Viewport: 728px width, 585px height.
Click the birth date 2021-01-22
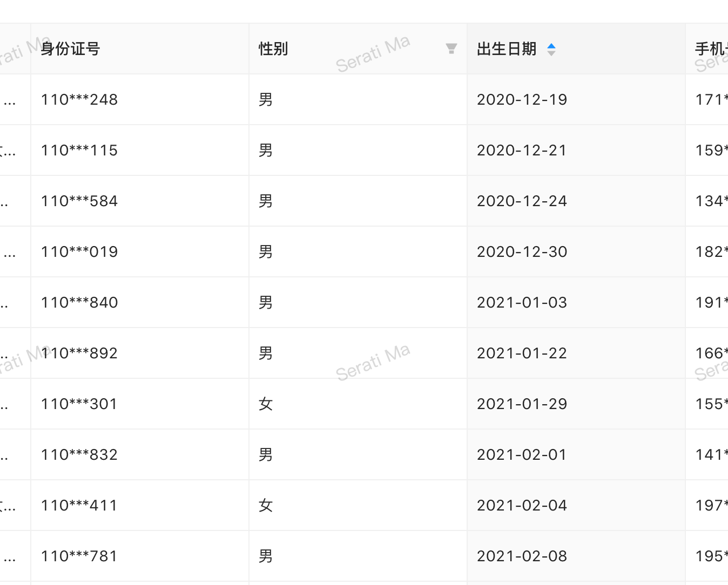pos(522,353)
